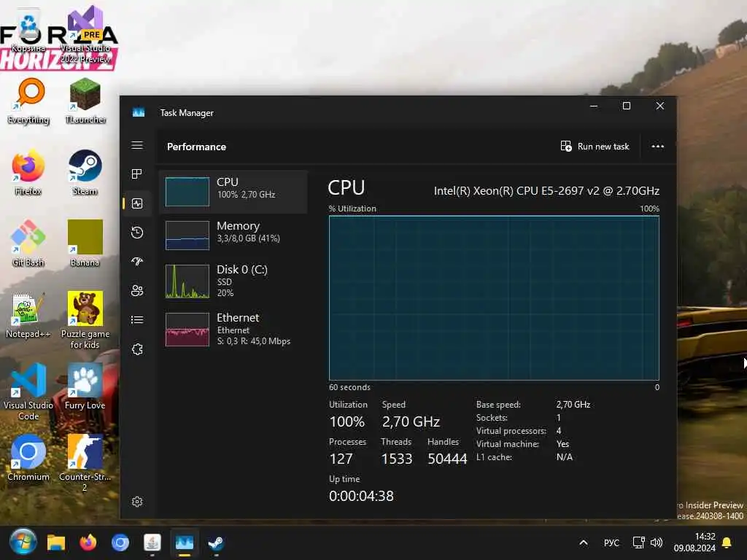Click the CPU mini graph thumbnail
747x560 pixels.
(x=187, y=192)
